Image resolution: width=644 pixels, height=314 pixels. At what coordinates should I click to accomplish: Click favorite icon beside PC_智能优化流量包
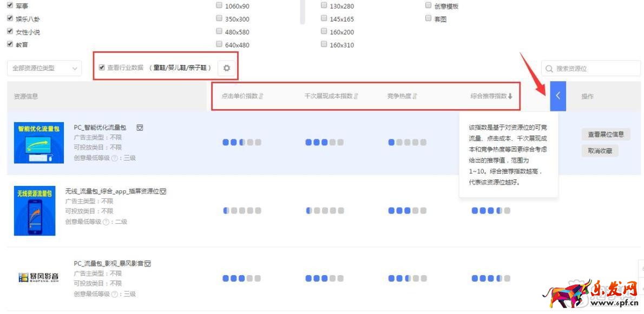pyautogui.click(x=140, y=128)
